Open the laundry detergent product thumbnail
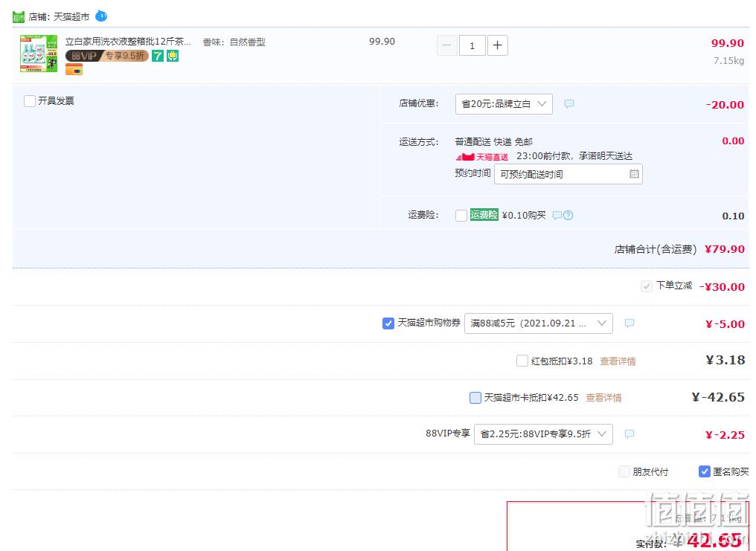756x551 pixels. click(39, 54)
